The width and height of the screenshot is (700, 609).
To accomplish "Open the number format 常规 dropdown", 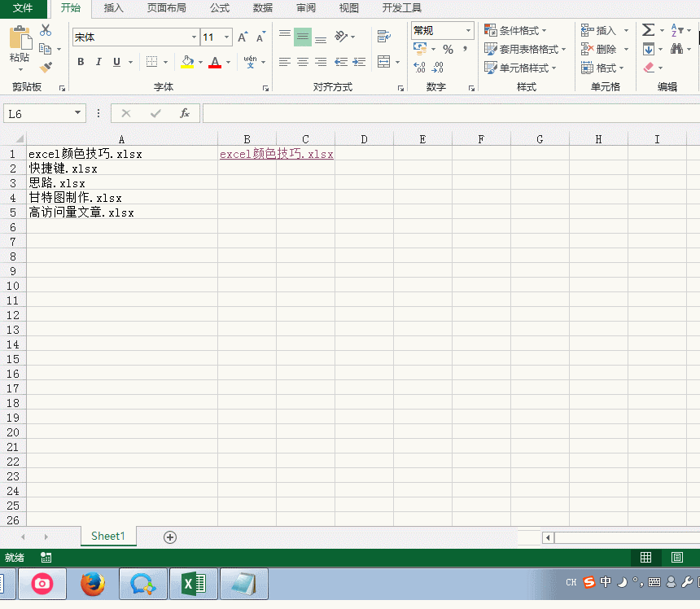I will pos(468,30).
